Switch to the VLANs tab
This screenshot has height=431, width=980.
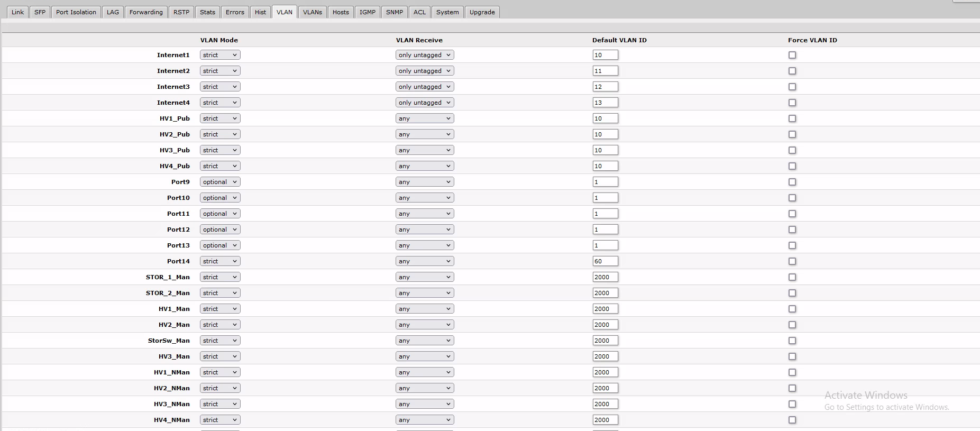point(313,12)
